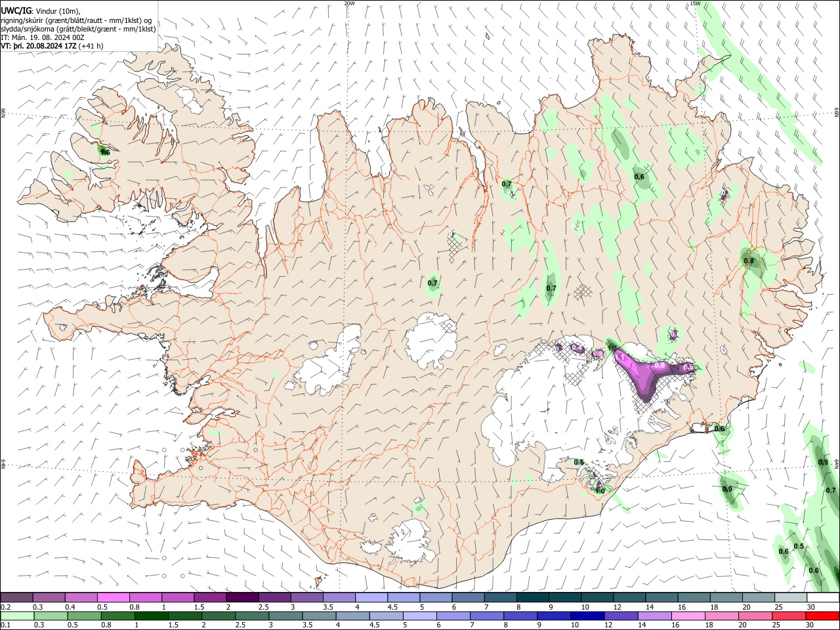Choose the deep blue 9 rain swatch
The image size is (840, 630).
553,616
